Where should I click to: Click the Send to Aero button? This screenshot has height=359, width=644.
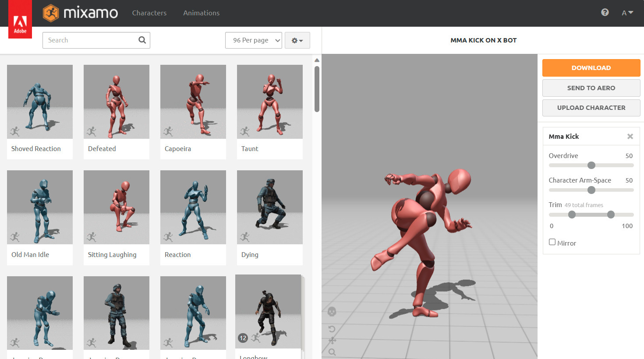coord(591,88)
